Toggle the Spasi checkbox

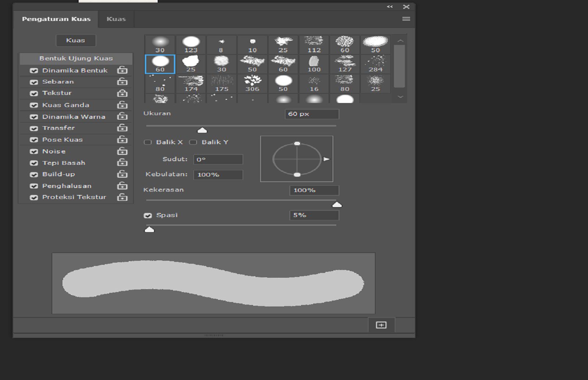click(x=148, y=216)
